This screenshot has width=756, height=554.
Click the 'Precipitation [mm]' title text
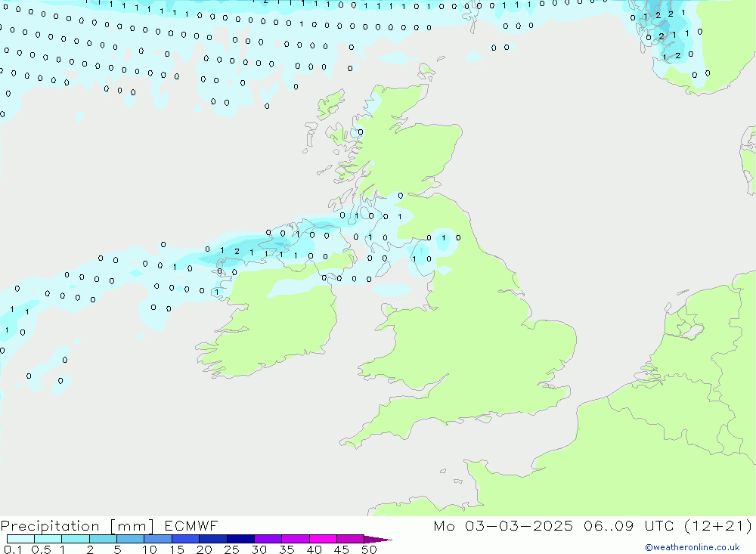(x=77, y=526)
